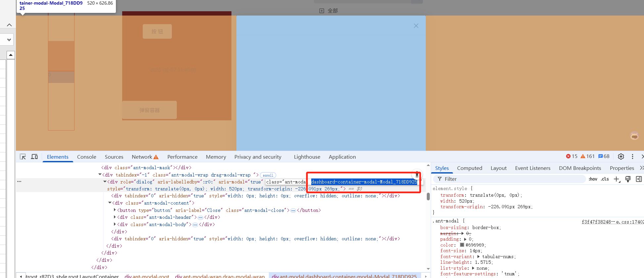Click the warnings count 161
Viewport: 644px width, 278px height.
click(x=588, y=156)
